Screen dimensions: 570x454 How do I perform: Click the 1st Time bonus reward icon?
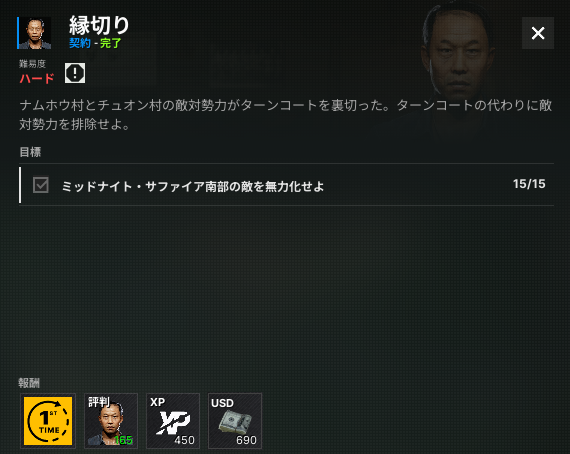pos(48,421)
